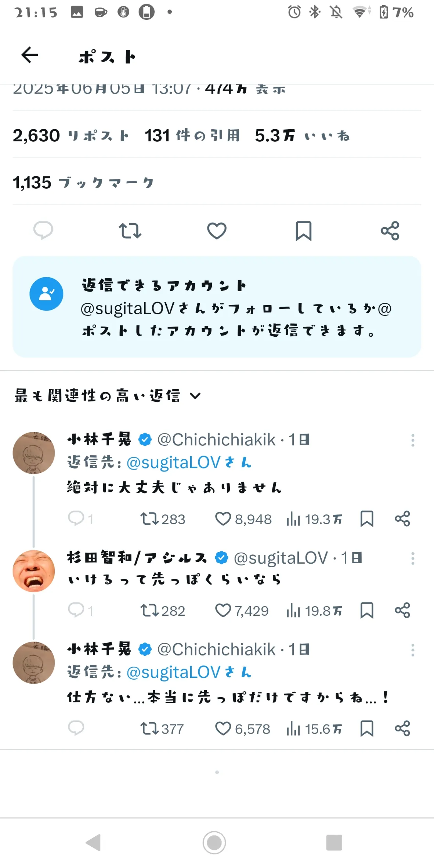The height and width of the screenshot is (868, 434).
Task: Repost the reply with 282 reposts
Action: point(163,611)
